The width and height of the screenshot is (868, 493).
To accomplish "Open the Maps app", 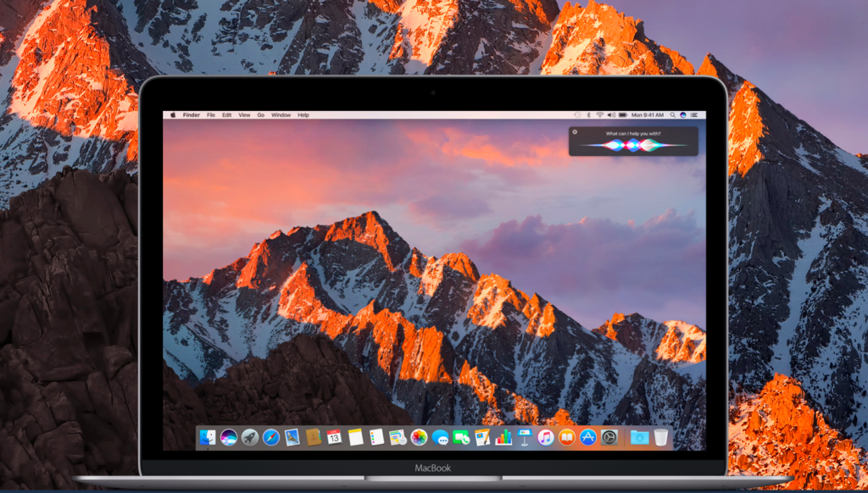I will coord(397,439).
